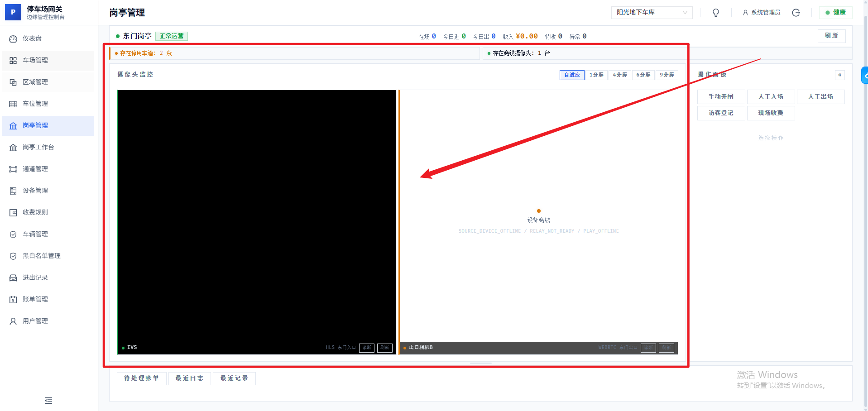
Task: Switch camera grid to 4分屏 layout
Action: (619, 75)
